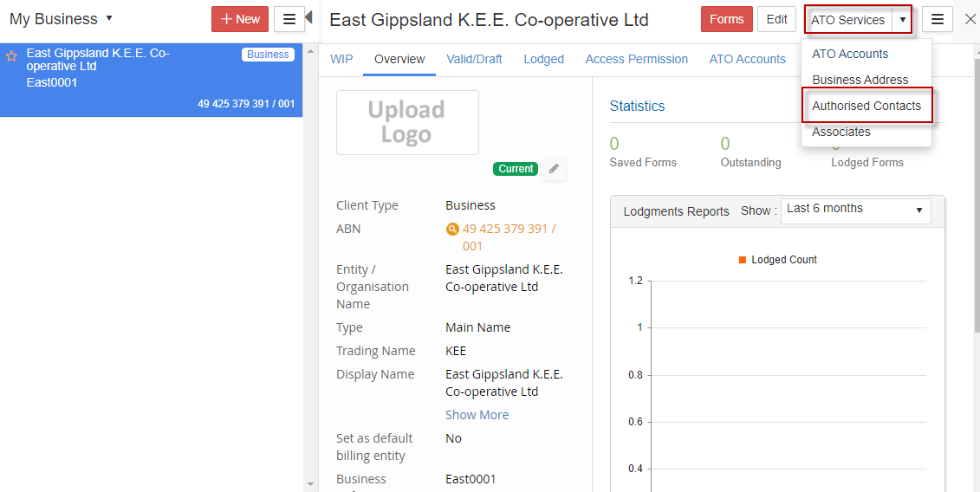Click the Show More link
This screenshot has width=980, height=492.
[x=477, y=415]
